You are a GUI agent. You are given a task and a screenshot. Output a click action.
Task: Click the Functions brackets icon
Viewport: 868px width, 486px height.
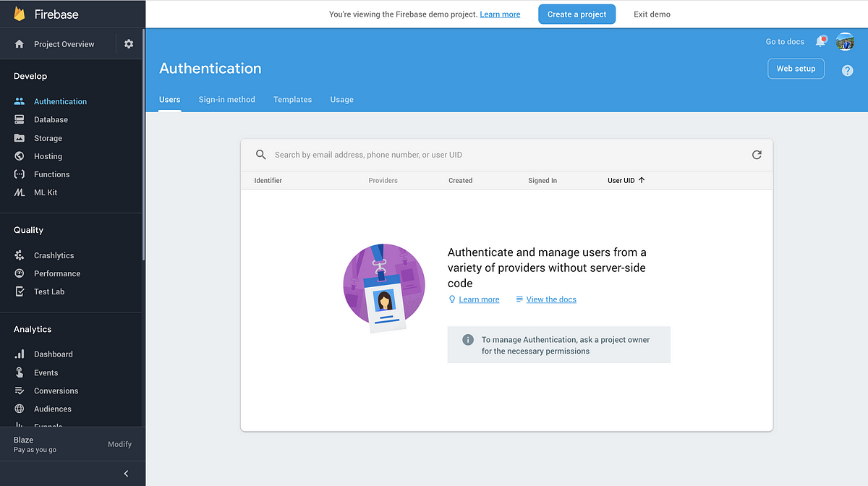point(20,174)
